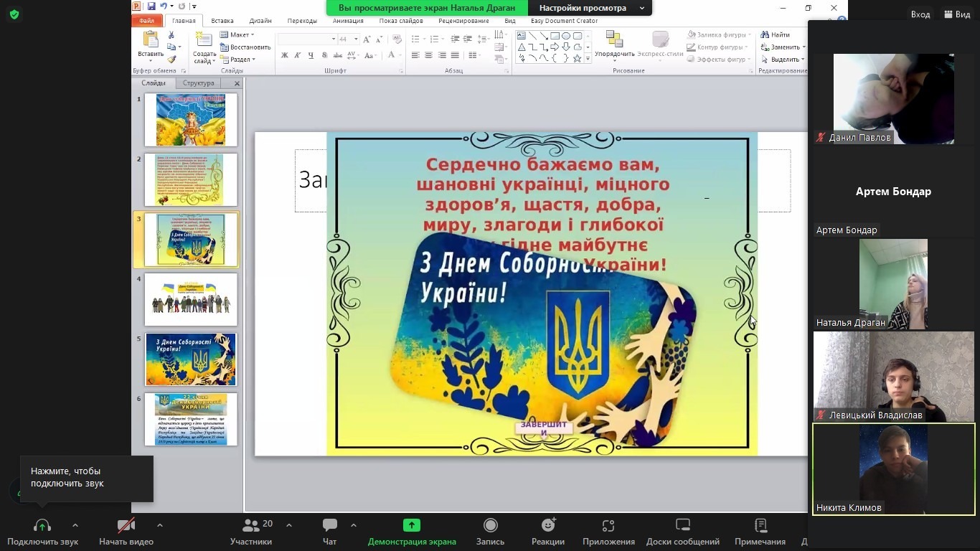Expand video options arrow next to Начать видео
This screenshot has height=551, width=980.
[159, 525]
